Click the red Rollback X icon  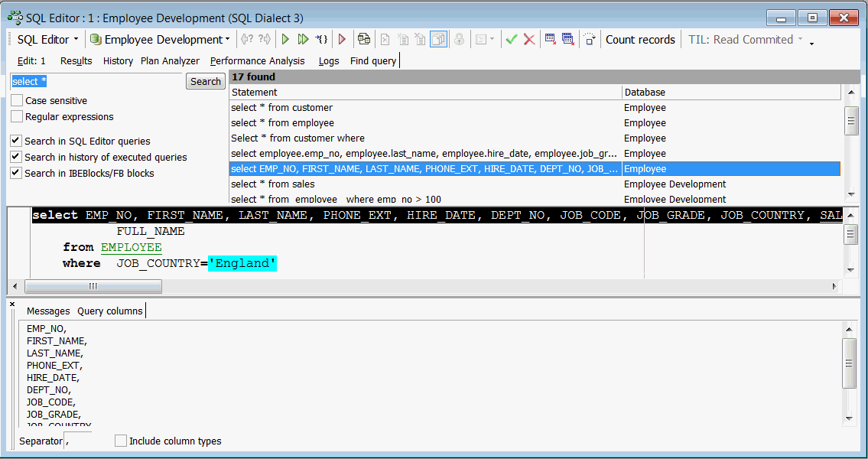click(x=528, y=40)
